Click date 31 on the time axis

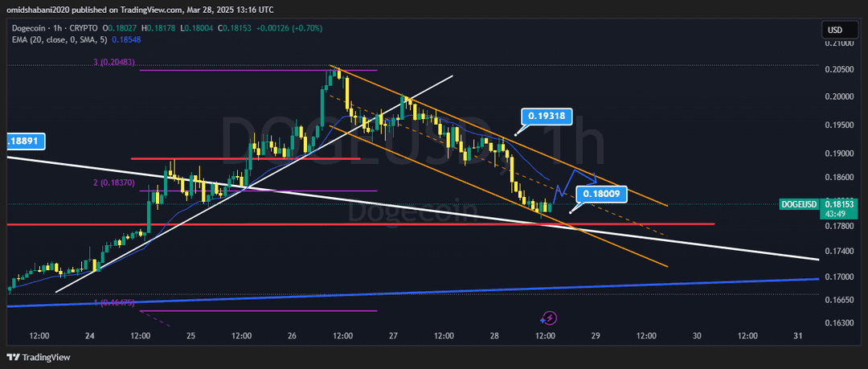pyautogui.click(x=798, y=336)
